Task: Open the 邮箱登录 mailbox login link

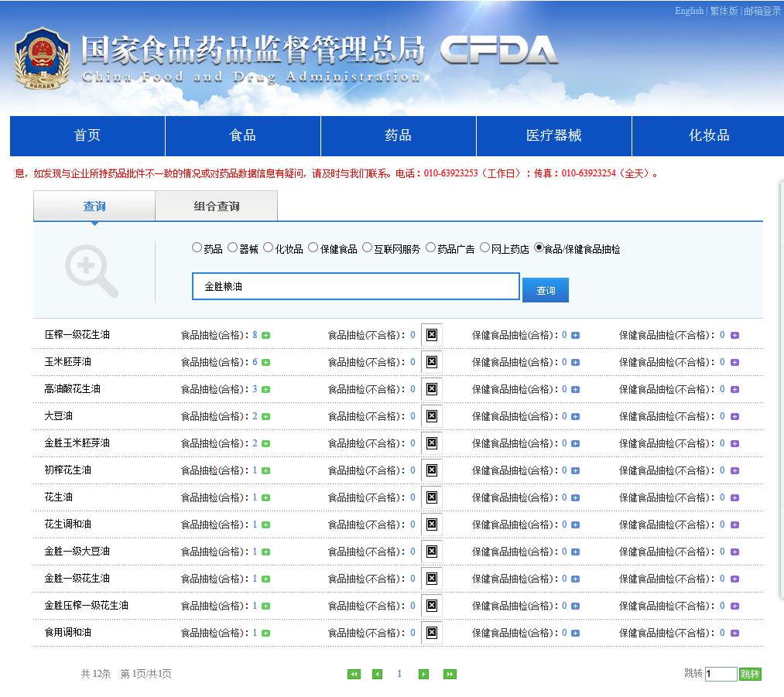Action: click(x=762, y=11)
